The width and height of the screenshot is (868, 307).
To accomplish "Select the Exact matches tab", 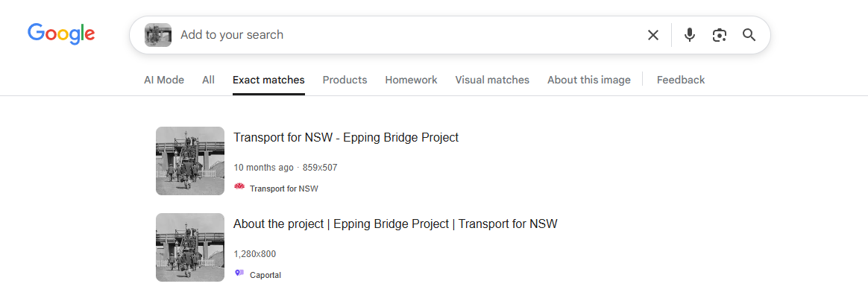I will click(268, 80).
